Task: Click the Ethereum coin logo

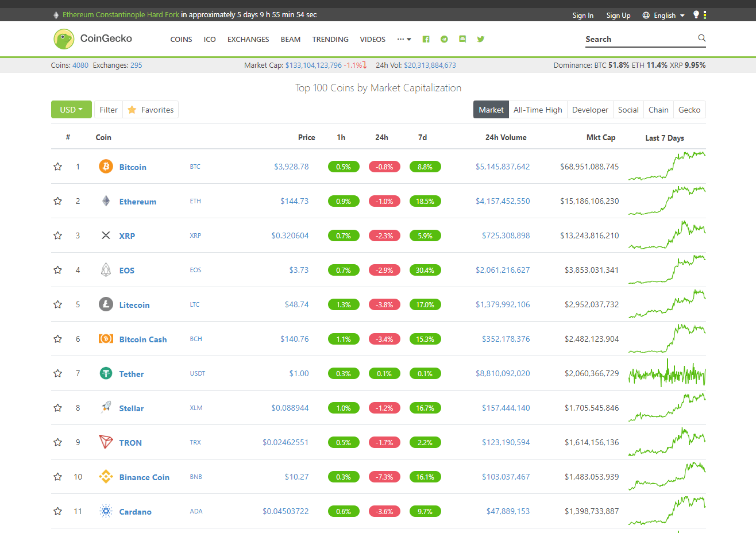Action: click(x=106, y=200)
